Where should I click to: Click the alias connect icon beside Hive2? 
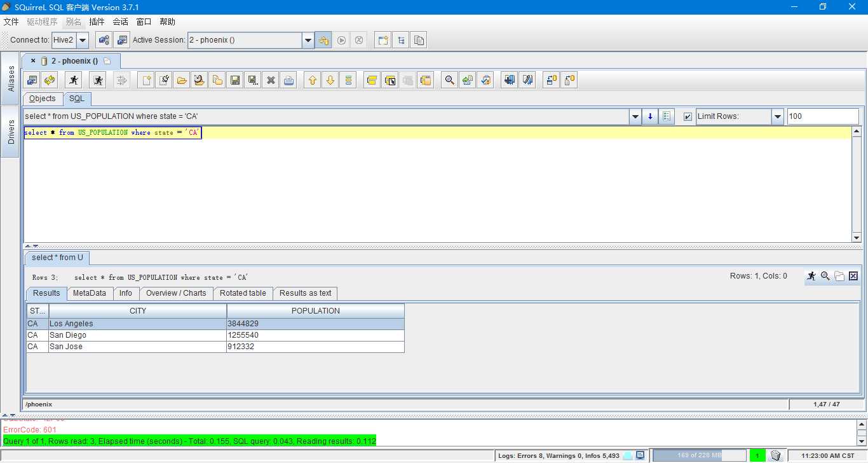(104, 40)
